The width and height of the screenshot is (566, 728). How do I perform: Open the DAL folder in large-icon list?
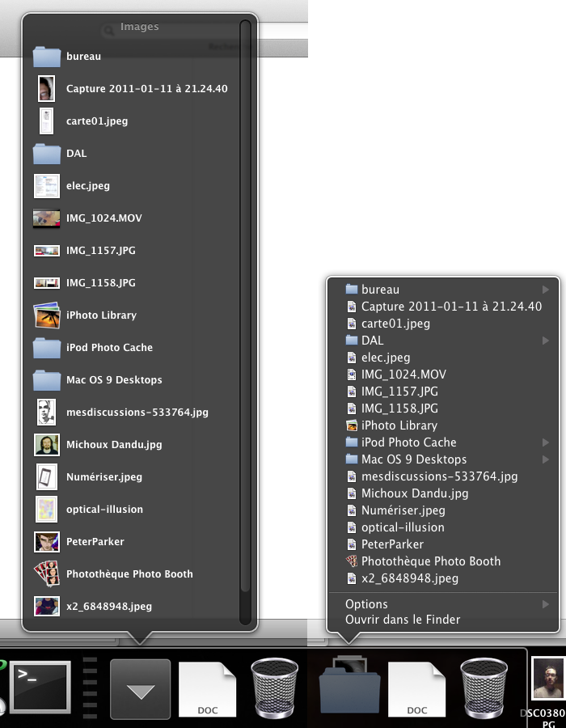(76, 154)
